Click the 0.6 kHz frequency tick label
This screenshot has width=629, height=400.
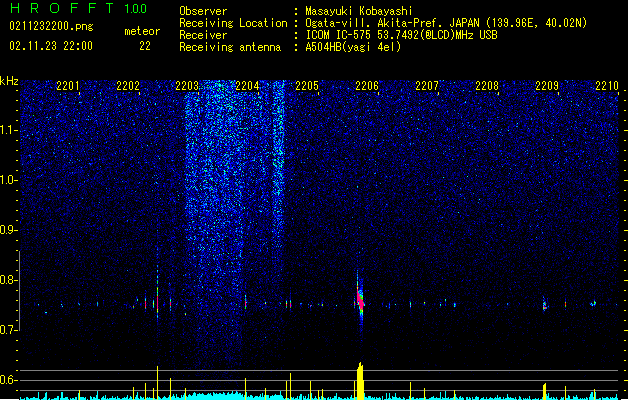coord(9,380)
